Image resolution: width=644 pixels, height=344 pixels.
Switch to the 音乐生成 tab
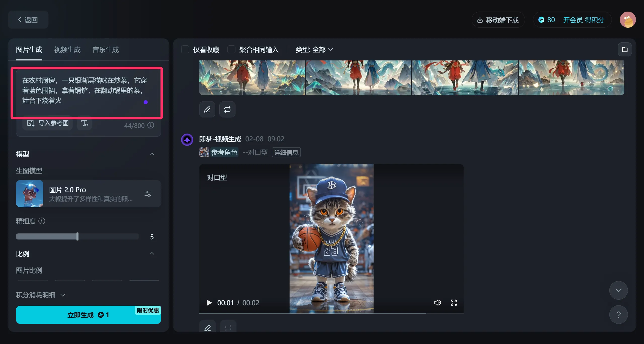[105, 50]
